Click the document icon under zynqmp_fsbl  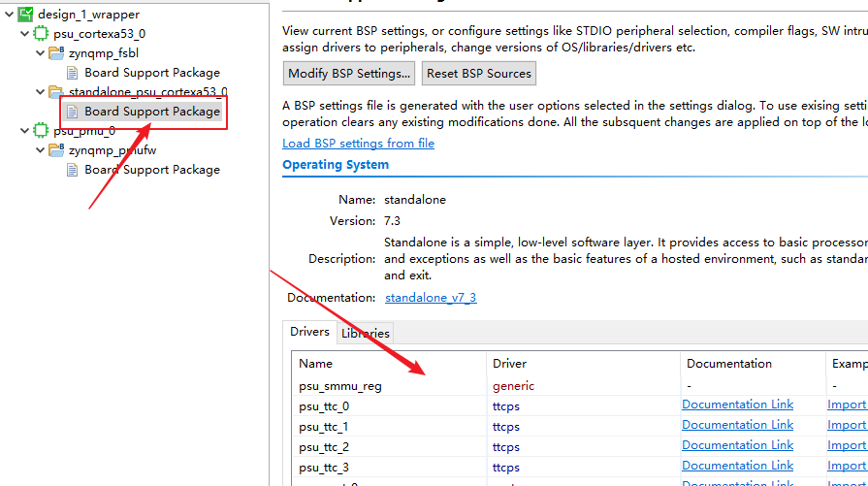pos(73,73)
